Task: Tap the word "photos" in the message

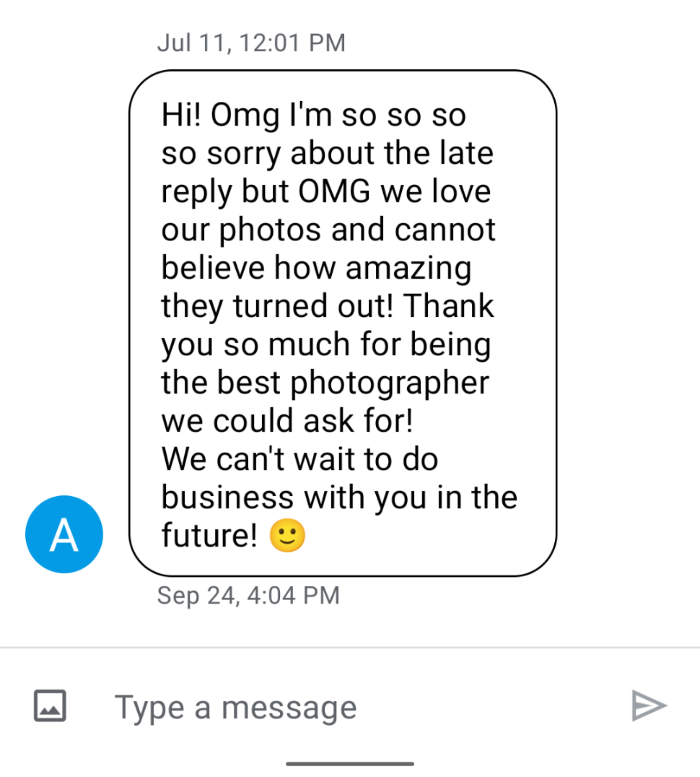Action: coord(270,230)
